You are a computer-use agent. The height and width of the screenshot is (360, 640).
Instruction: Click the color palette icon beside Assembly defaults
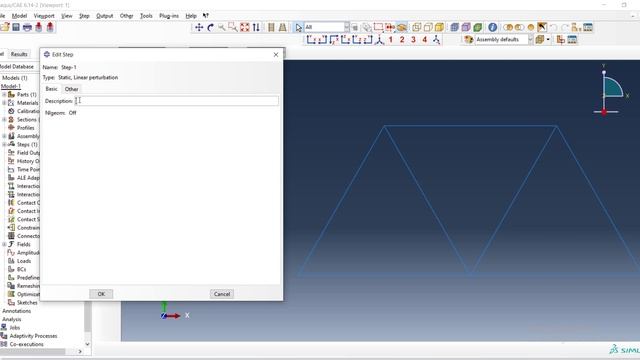pos(469,40)
